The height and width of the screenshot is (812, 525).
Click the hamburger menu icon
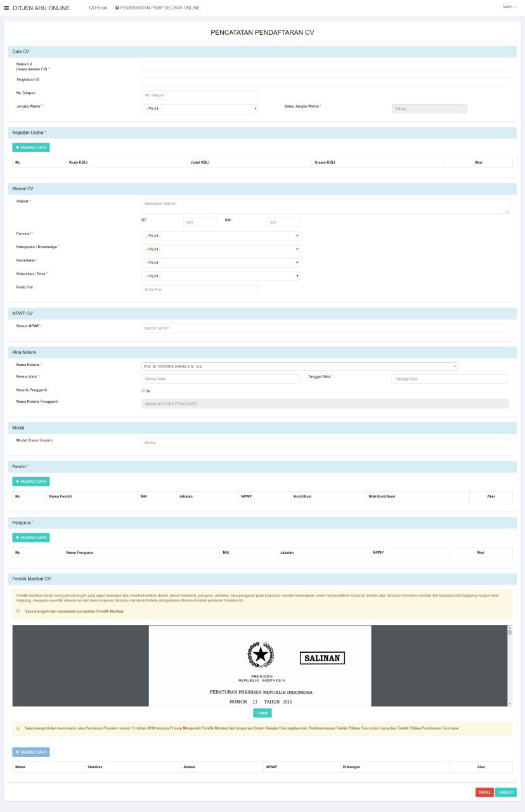click(x=6, y=8)
